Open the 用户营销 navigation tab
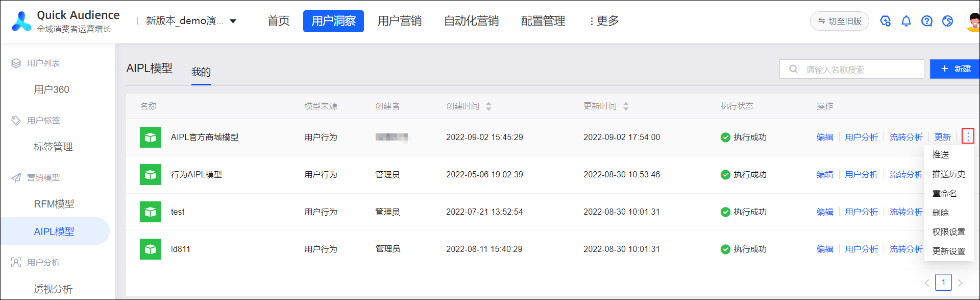 point(400,21)
